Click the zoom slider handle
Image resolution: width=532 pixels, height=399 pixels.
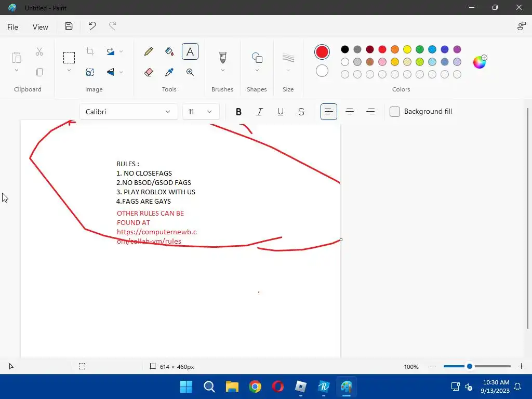(x=470, y=366)
